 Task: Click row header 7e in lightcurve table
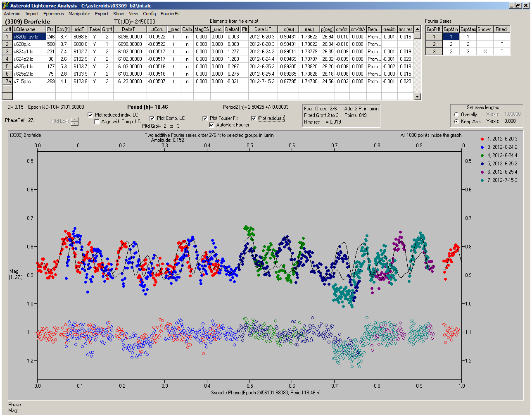click(7, 81)
